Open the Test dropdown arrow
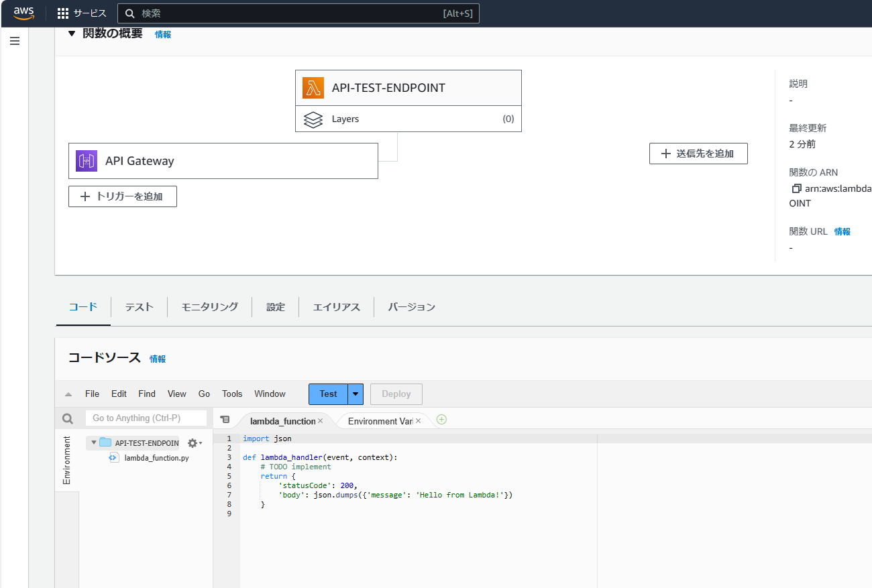The image size is (872, 588). click(x=356, y=394)
